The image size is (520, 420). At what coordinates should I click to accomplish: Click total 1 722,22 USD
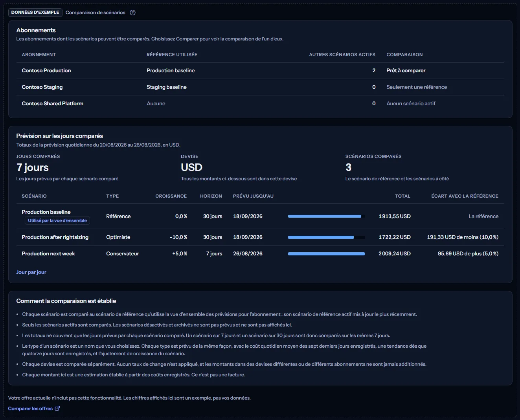(x=395, y=237)
